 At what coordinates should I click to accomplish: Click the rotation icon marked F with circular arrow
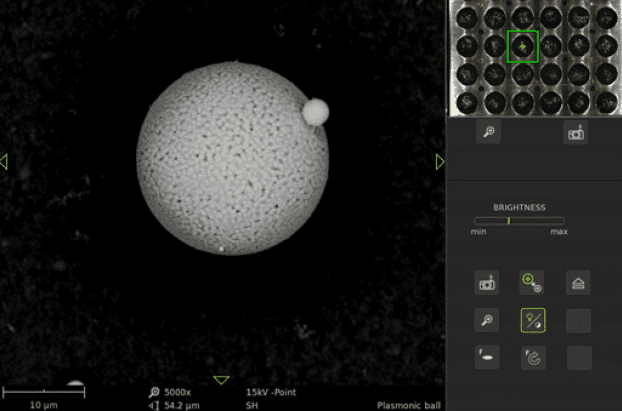pyautogui.click(x=533, y=358)
